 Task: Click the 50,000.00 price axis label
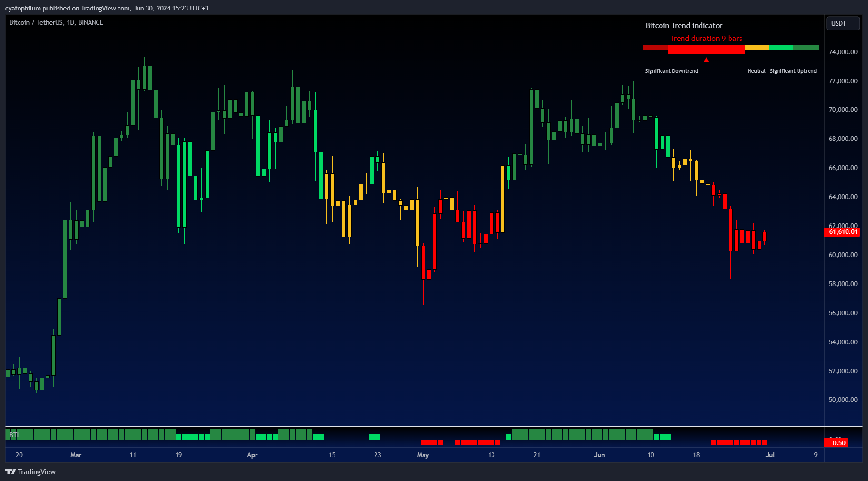pyautogui.click(x=843, y=400)
